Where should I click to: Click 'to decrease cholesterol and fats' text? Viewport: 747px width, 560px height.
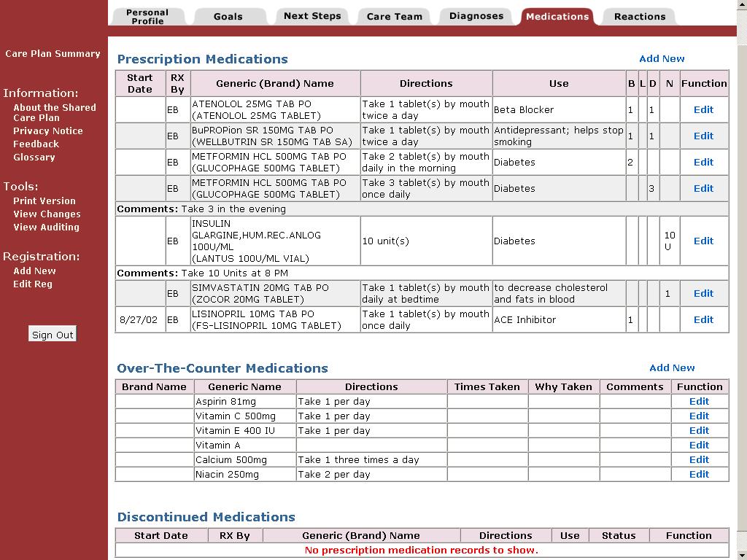click(x=551, y=293)
